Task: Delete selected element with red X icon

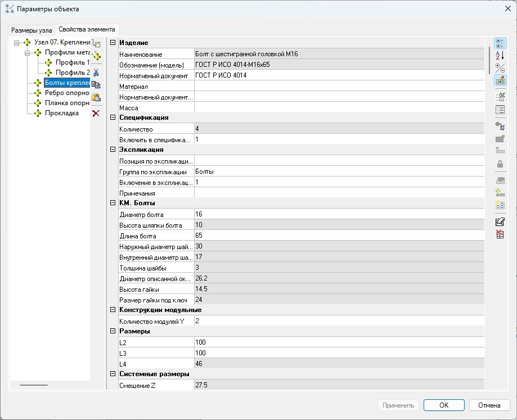Action: (96, 114)
